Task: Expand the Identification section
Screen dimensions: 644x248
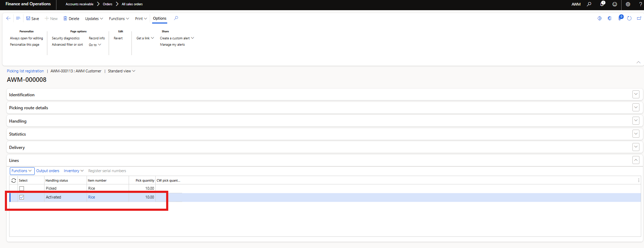Action: tap(636, 94)
